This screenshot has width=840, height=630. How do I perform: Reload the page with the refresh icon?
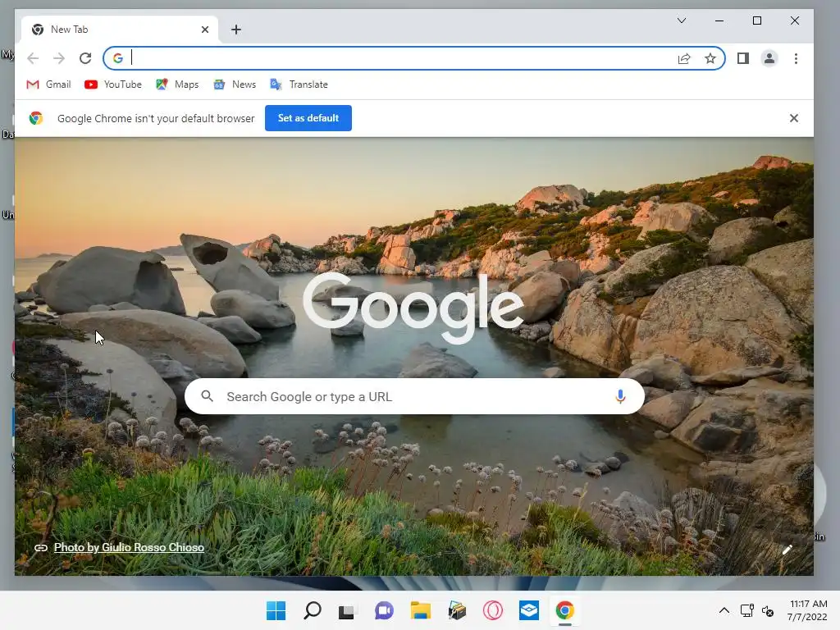coord(85,58)
